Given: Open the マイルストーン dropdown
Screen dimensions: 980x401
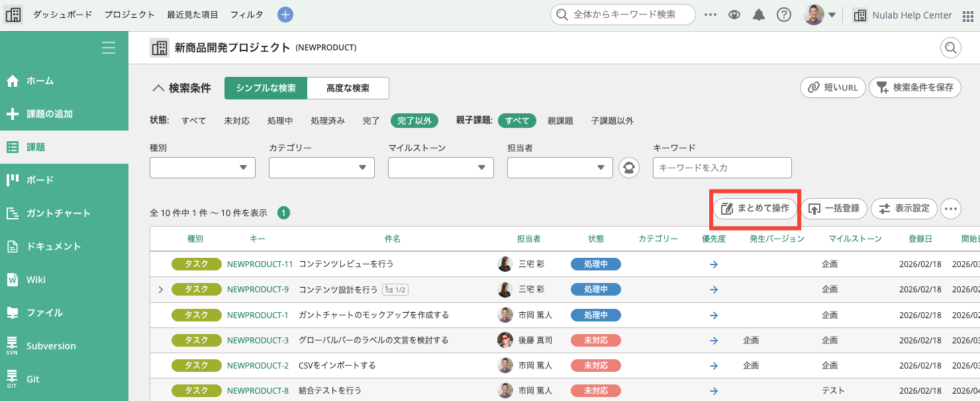Looking at the screenshot, I should (x=441, y=168).
